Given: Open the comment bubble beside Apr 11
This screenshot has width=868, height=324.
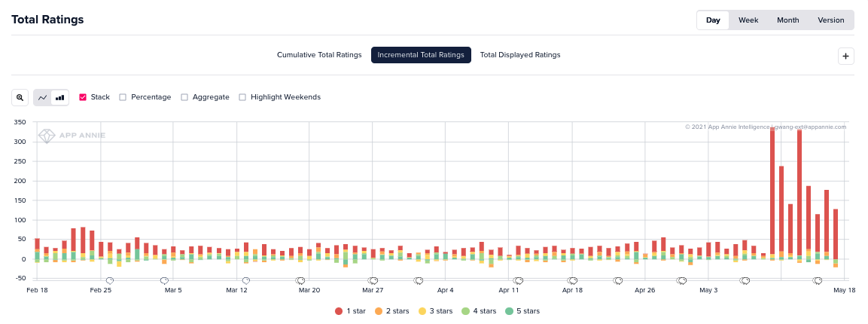Looking at the screenshot, I should [518, 281].
